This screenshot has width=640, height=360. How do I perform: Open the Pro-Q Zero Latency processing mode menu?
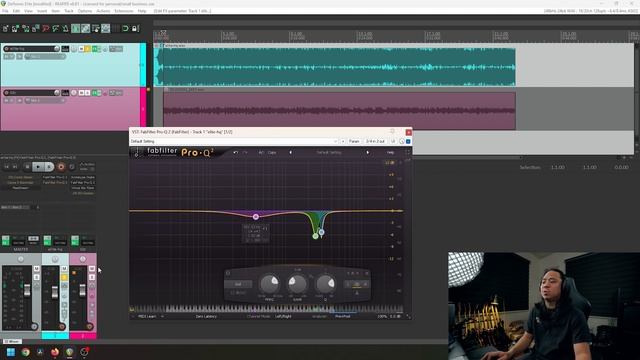tap(206, 316)
